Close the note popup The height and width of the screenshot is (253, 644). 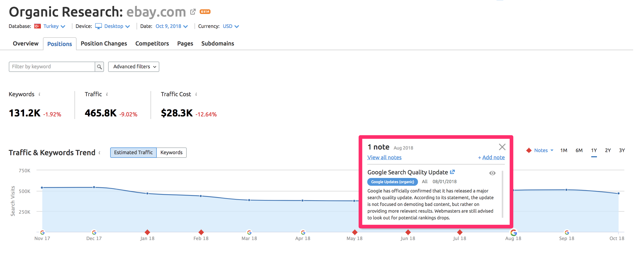pyautogui.click(x=502, y=147)
